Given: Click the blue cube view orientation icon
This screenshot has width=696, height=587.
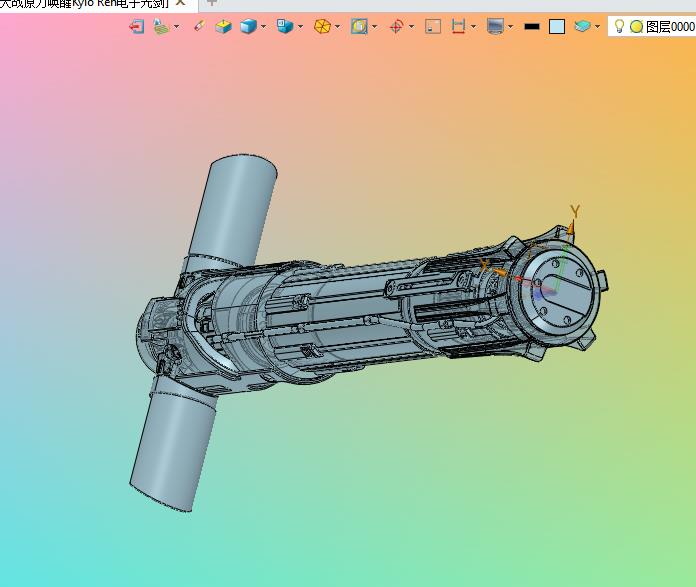Looking at the screenshot, I should pos(285,26).
